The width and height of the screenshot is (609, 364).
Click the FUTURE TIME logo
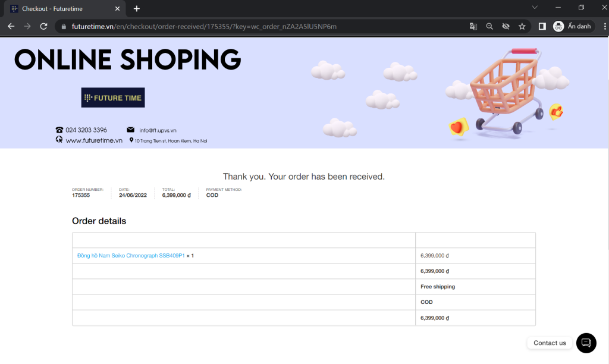tap(113, 98)
